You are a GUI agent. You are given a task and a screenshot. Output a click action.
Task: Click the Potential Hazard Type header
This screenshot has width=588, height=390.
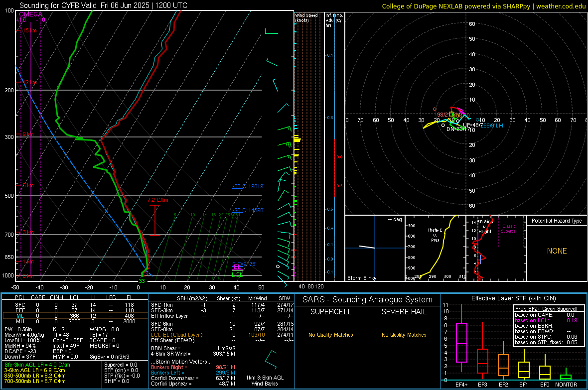(x=557, y=221)
